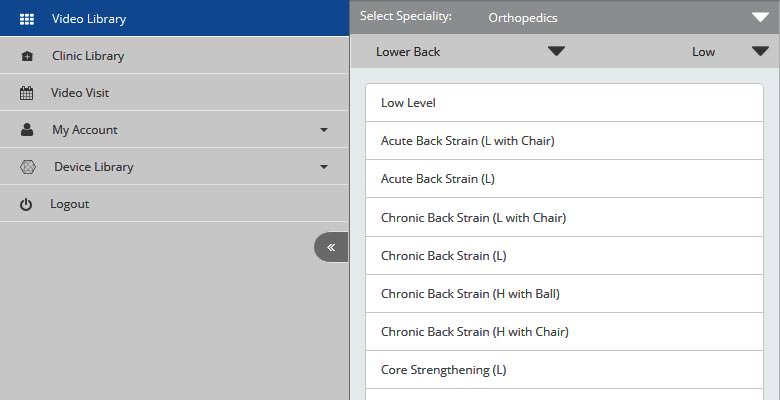This screenshot has height=400, width=780.
Task: Collapse the sidebar with the double-chevron button
Action: (331, 247)
